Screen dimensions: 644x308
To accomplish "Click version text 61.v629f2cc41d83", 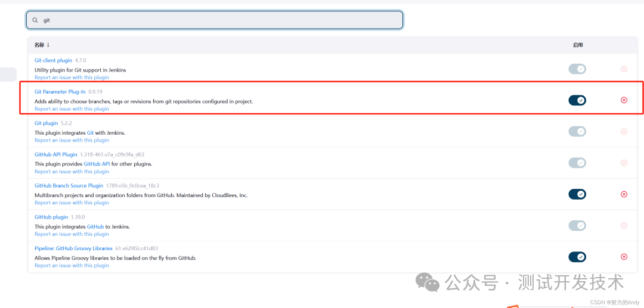I will coord(137,248).
